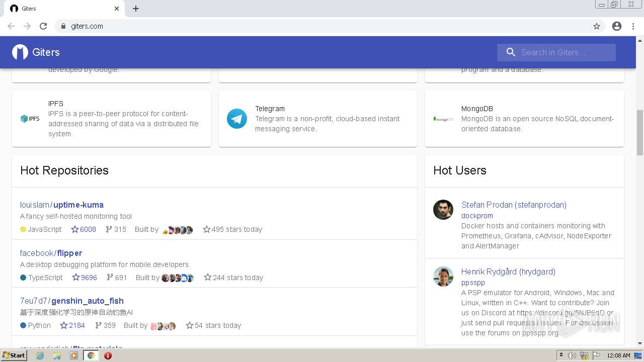Bookmark this page with the star icon
644x362 pixels.
pyautogui.click(x=597, y=26)
